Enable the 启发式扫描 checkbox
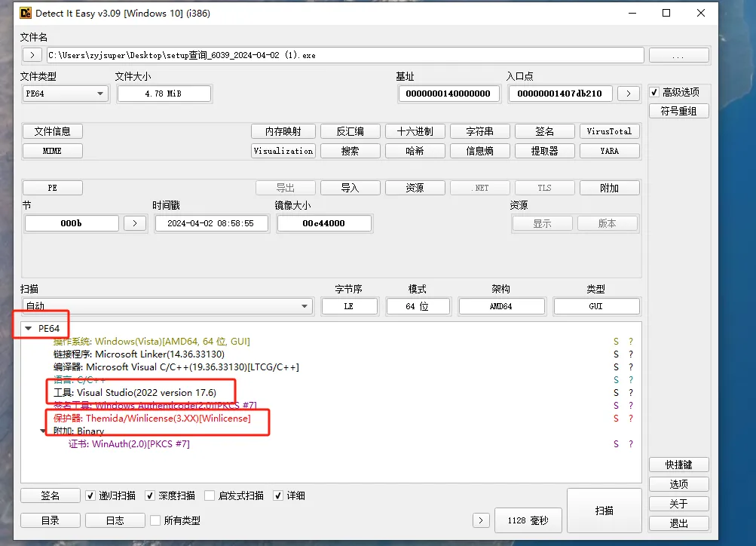This screenshot has height=546, width=756. click(210, 495)
